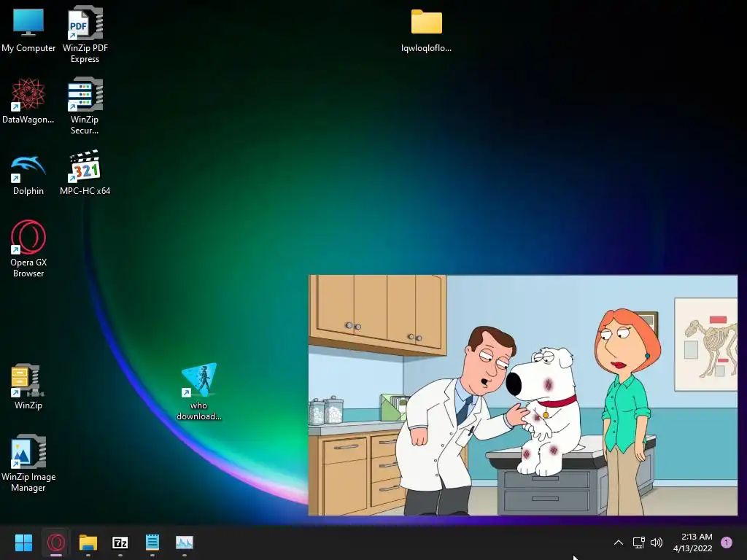Viewport: 747px width, 560px height.
Task: Open the notification badge in taskbar
Action: pos(727,542)
